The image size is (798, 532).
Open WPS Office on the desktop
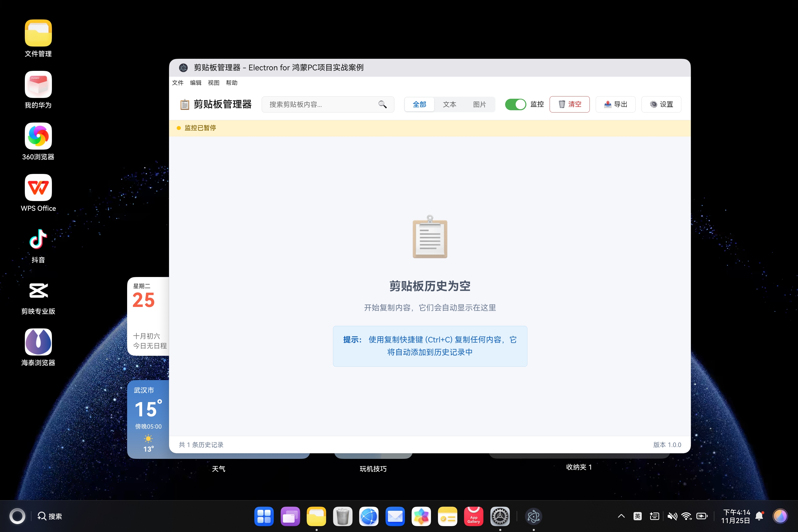(x=38, y=187)
